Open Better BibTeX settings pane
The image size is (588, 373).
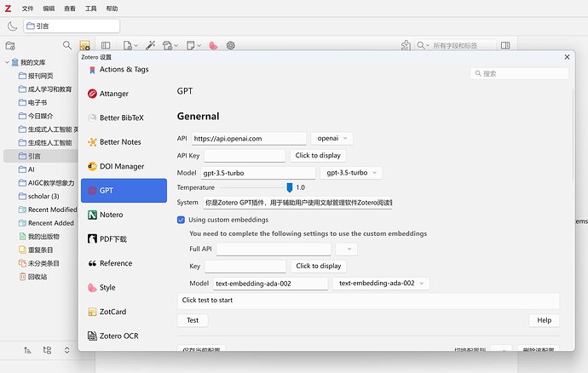point(124,118)
